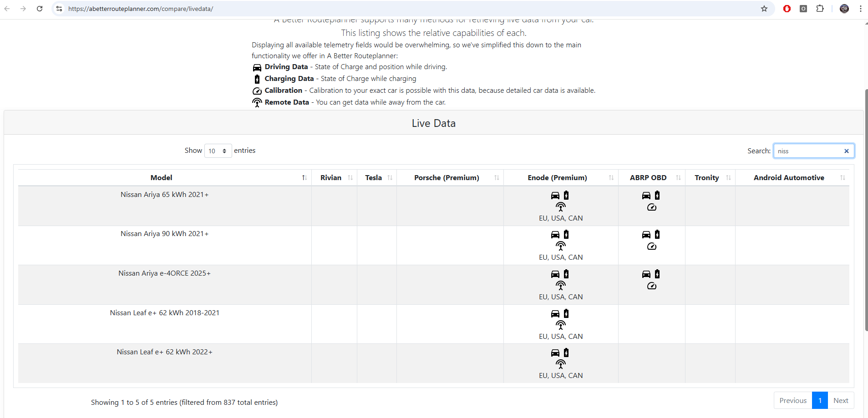The height and width of the screenshot is (418, 868).
Task: Sort by the Android Automotive column
Action: point(789,178)
